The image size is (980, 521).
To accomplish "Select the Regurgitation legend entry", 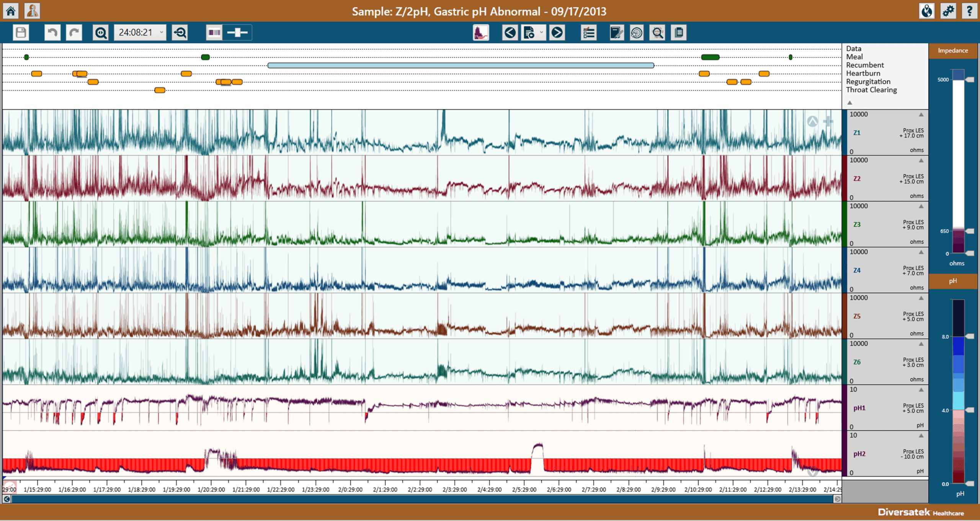I will 867,81.
